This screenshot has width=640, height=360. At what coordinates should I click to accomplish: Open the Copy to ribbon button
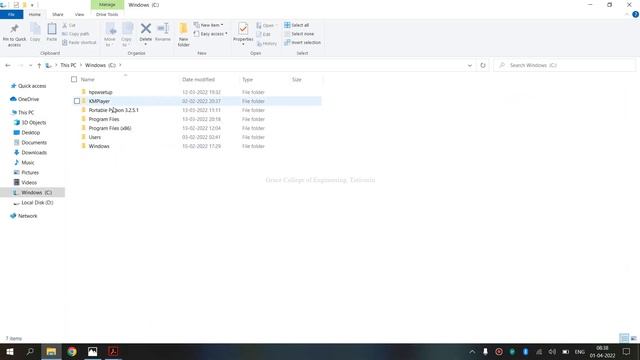tap(127, 35)
